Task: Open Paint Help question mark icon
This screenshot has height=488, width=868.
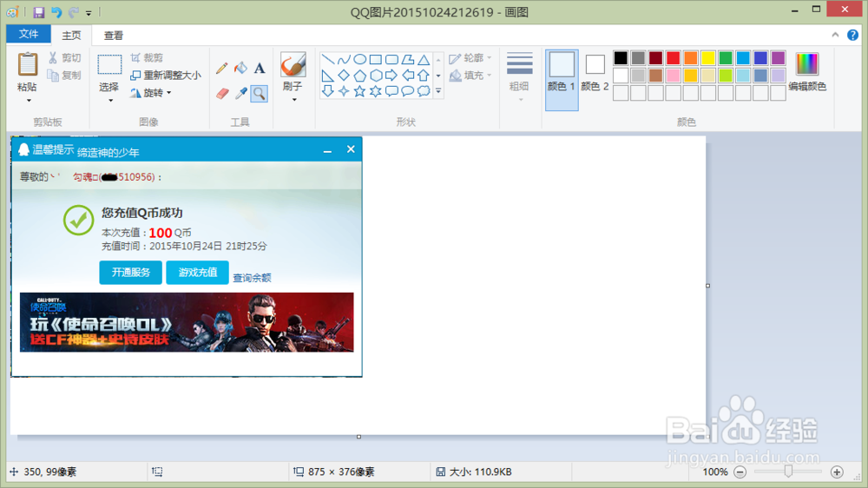Action: tap(853, 35)
